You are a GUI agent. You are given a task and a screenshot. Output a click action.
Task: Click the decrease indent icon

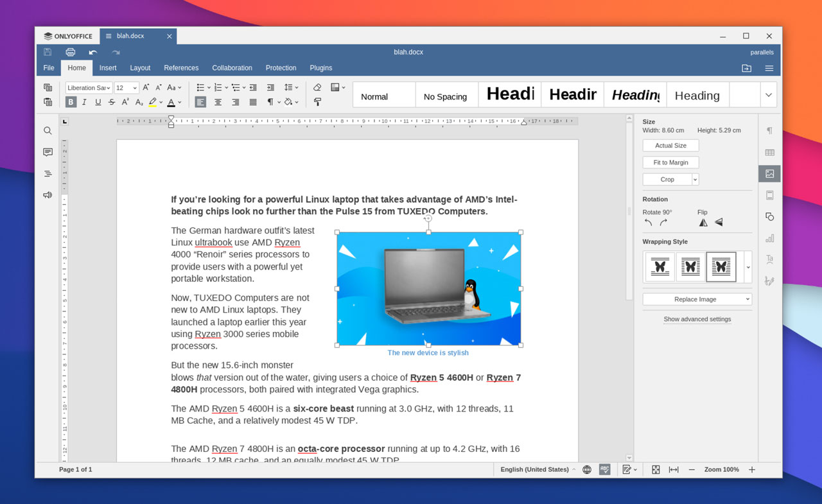[x=253, y=87]
